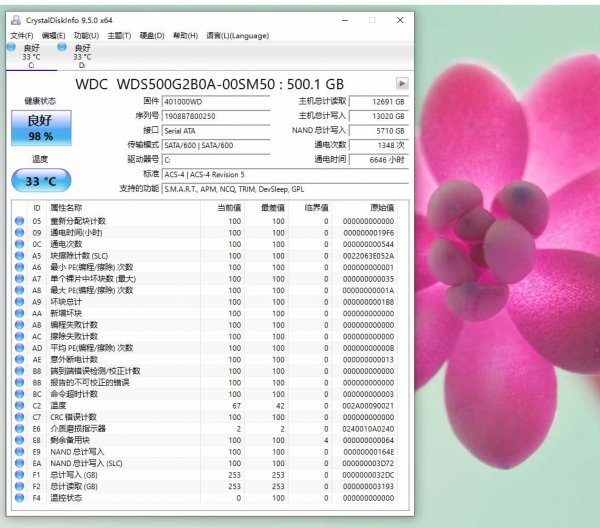
Task: Click the CrystalDiskInfo title bar app icon
Action: click(16, 20)
